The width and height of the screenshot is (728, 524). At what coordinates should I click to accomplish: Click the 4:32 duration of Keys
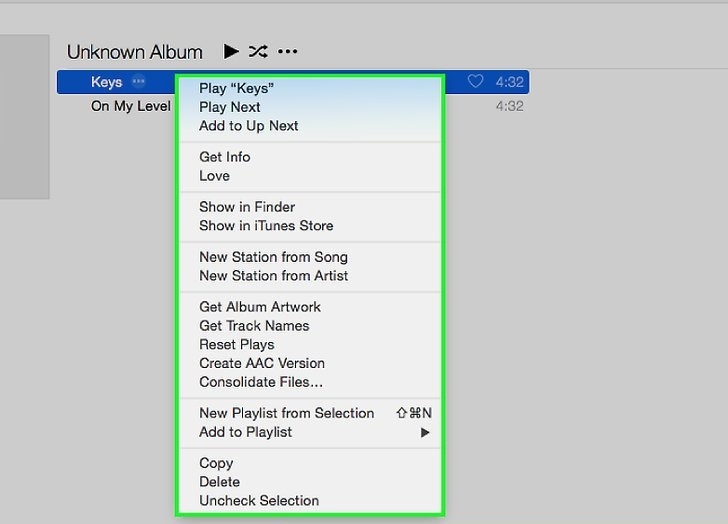[x=509, y=82]
